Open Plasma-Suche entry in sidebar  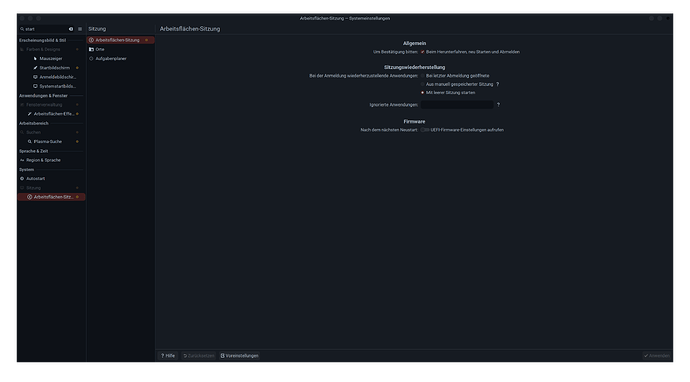[x=51, y=142]
